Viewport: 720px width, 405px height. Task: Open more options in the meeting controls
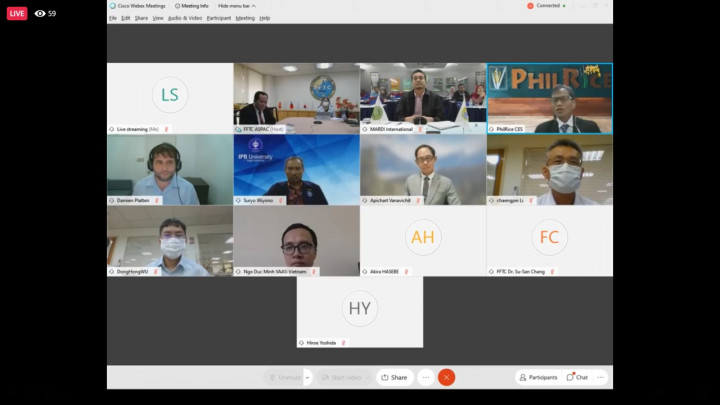coord(426,377)
